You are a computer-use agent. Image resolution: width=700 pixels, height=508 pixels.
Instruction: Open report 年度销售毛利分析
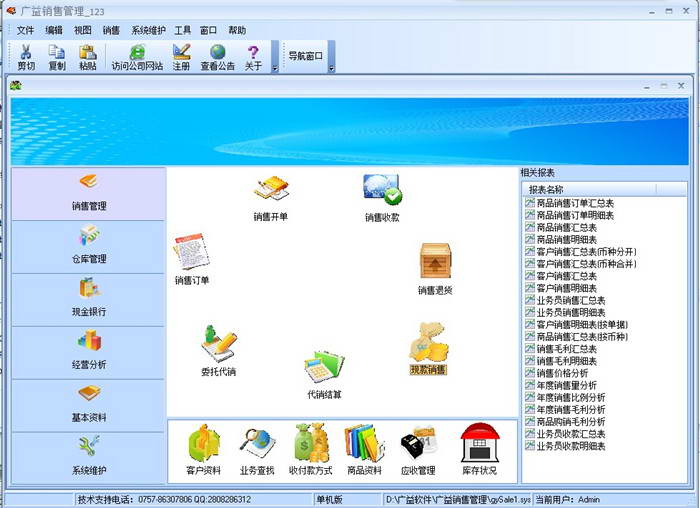(571, 409)
